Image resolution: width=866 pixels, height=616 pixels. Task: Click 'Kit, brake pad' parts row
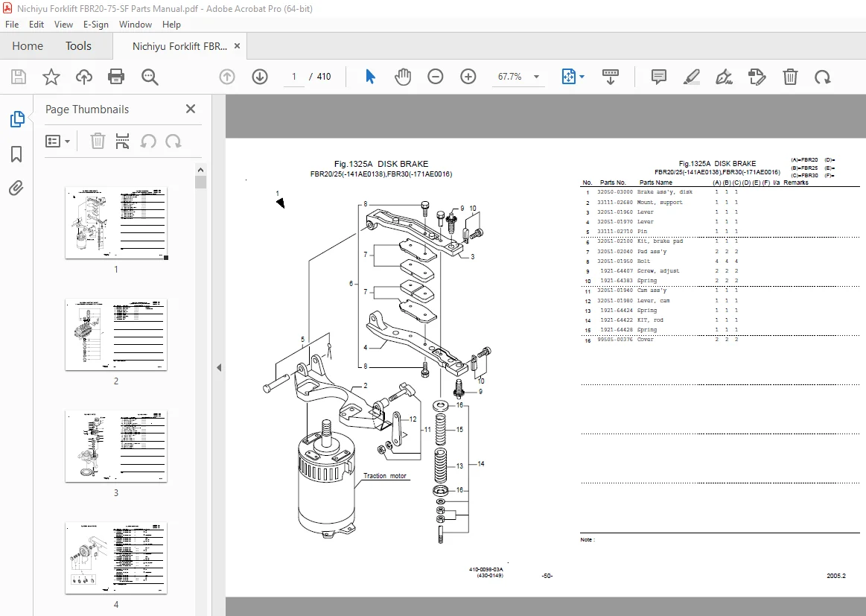click(721, 241)
